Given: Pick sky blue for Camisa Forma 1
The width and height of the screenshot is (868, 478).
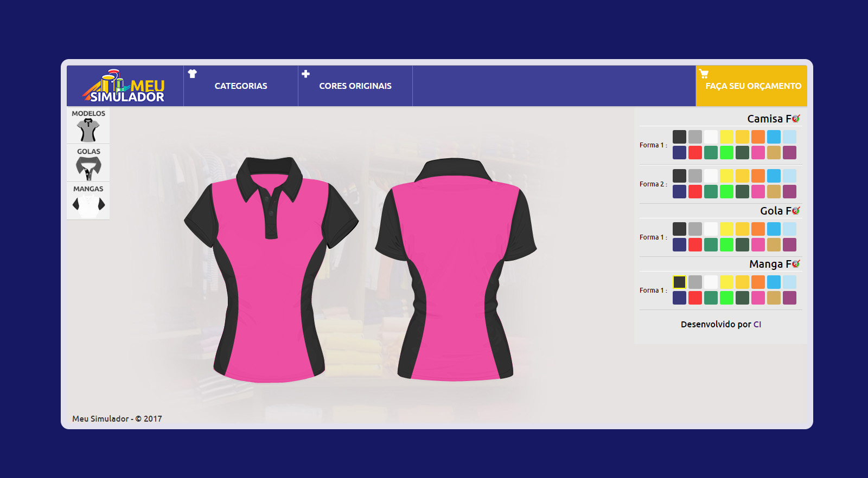Looking at the screenshot, I should pos(774,137).
